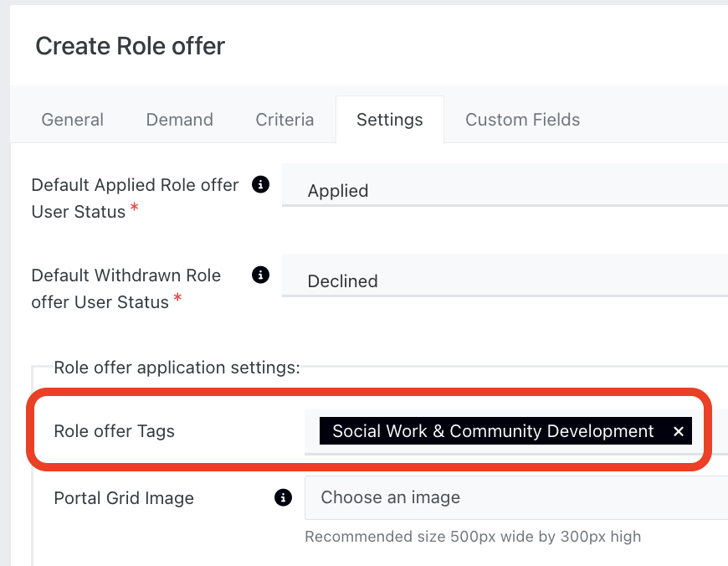
Task: Click the Default Withdrawn Role offer User Status label
Action: [126, 288]
